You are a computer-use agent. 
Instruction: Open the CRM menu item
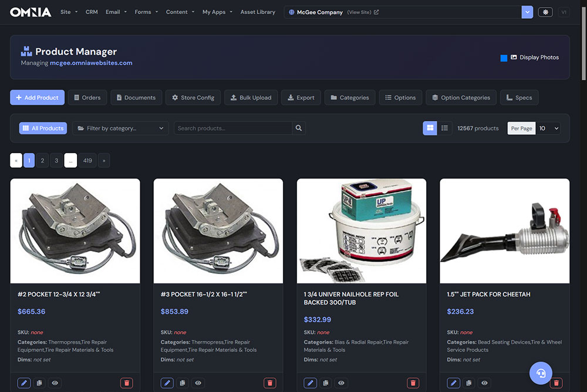pyautogui.click(x=92, y=12)
